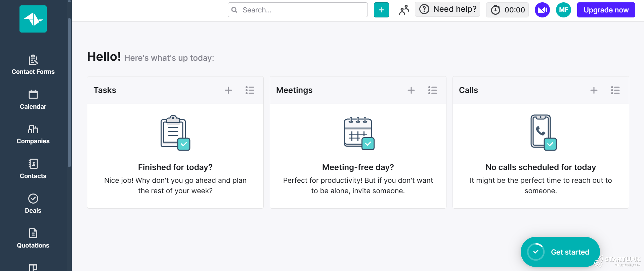Image resolution: width=644 pixels, height=271 pixels.
Task: Open Quotations from the sidebar
Action: coord(33,238)
